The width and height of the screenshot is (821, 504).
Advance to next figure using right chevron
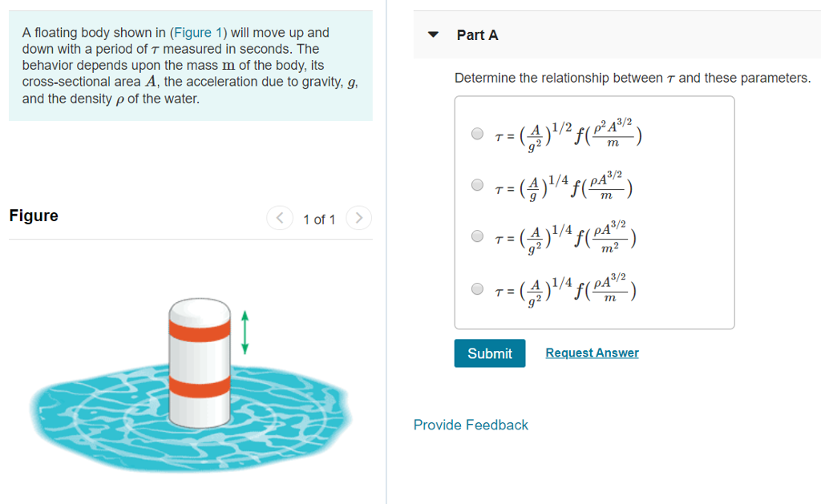pos(358,217)
